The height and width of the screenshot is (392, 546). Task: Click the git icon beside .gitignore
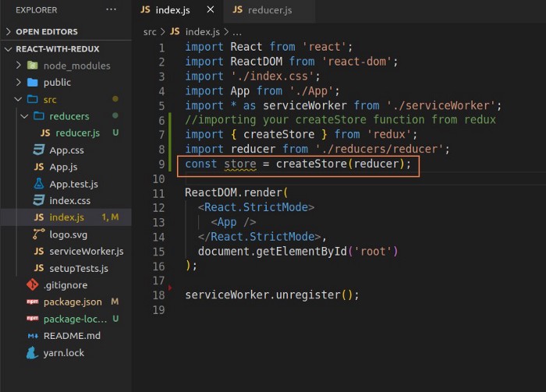tap(32, 285)
